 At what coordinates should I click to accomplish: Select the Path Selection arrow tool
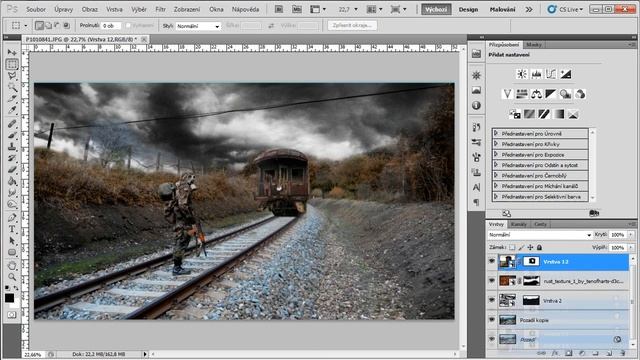(x=12, y=241)
